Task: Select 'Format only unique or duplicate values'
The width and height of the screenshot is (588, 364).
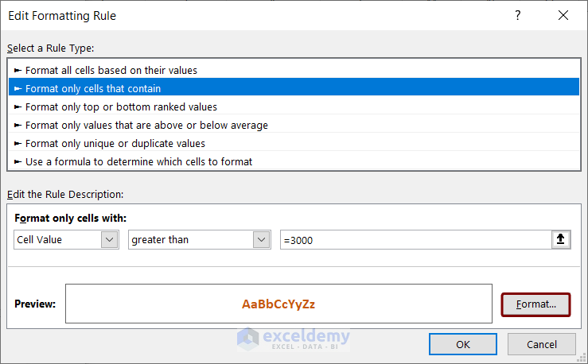Action: (x=115, y=143)
